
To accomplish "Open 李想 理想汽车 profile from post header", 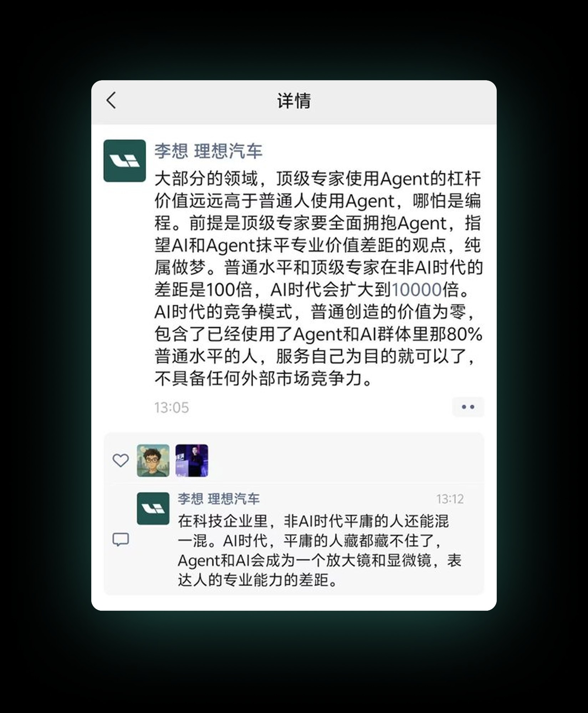I will (x=208, y=151).
